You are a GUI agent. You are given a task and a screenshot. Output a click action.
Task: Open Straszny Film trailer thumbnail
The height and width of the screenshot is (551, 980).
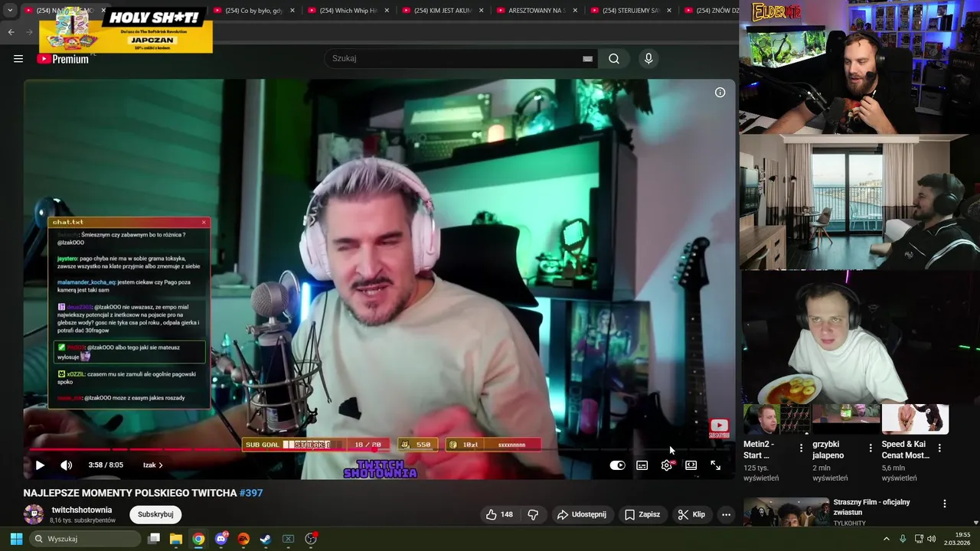(x=786, y=512)
